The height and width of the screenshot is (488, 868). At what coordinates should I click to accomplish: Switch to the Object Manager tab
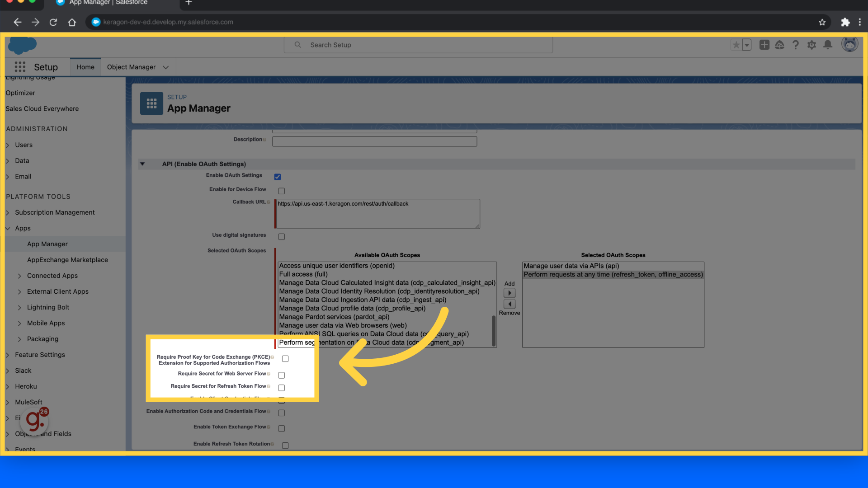(x=131, y=67)
